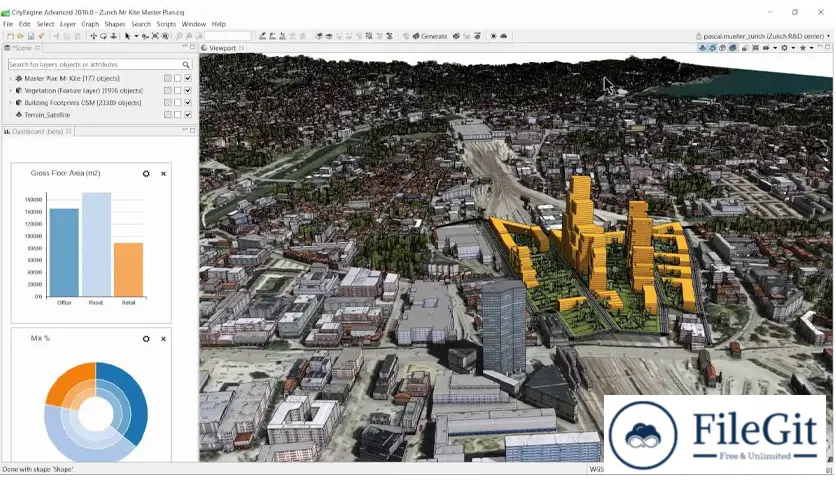The height and width of the screenshot is (484, 836).
Task: Open the File menu
Action: [8, 24]
